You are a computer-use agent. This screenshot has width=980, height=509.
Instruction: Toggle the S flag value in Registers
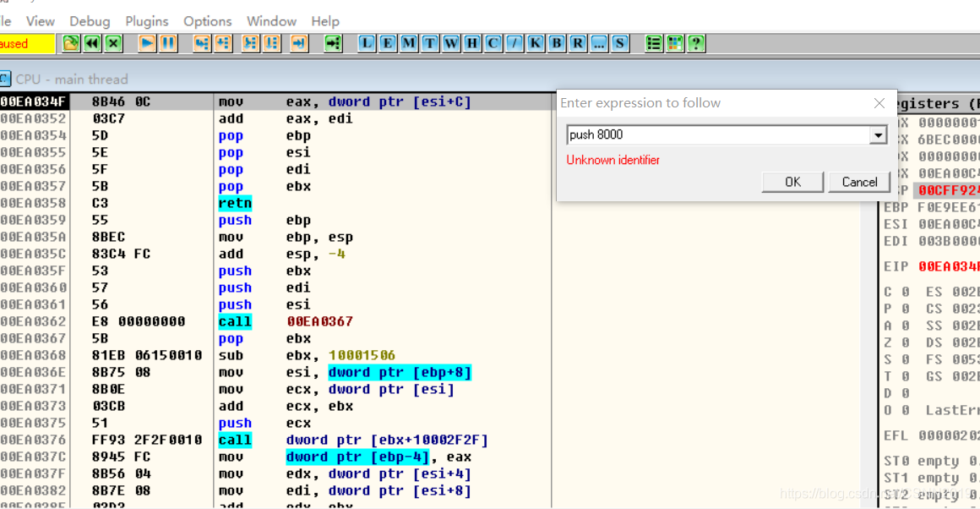[x=905, y=359]
